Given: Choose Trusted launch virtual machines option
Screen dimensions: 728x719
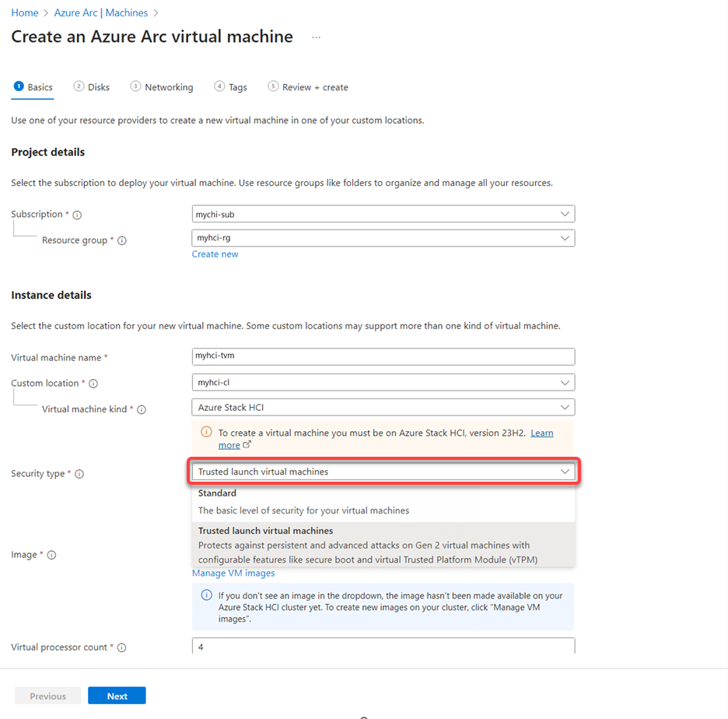Looking at the screenshot, I should click(383, 545).
